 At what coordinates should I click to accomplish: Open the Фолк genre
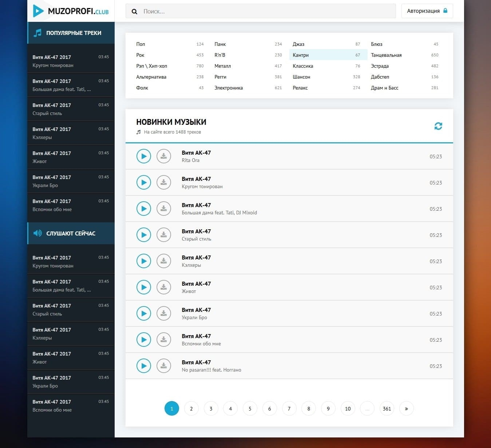coord(170,88)
